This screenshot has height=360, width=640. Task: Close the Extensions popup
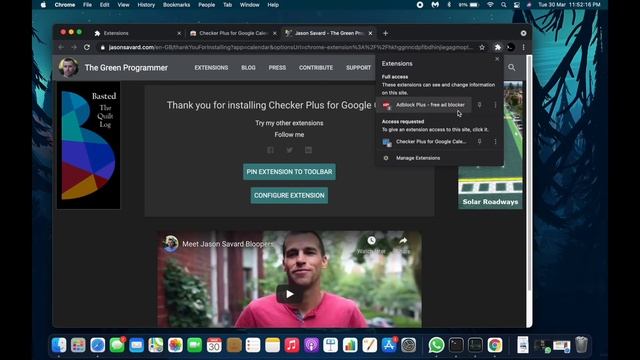[497, 59]
